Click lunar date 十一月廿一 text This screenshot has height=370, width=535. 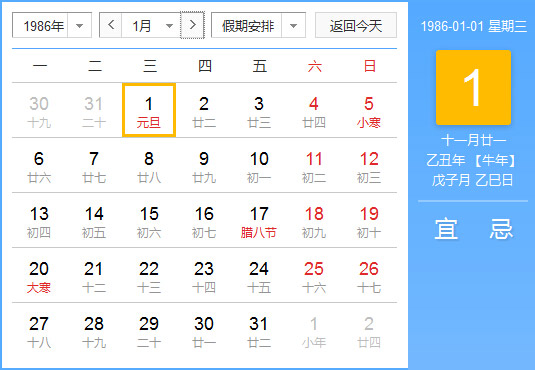[x=473, y=140]
